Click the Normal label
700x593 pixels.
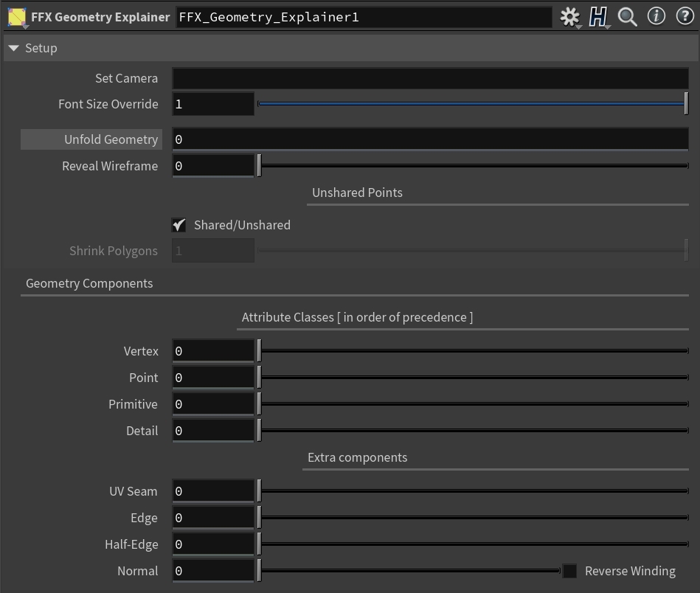coord(137,571)
